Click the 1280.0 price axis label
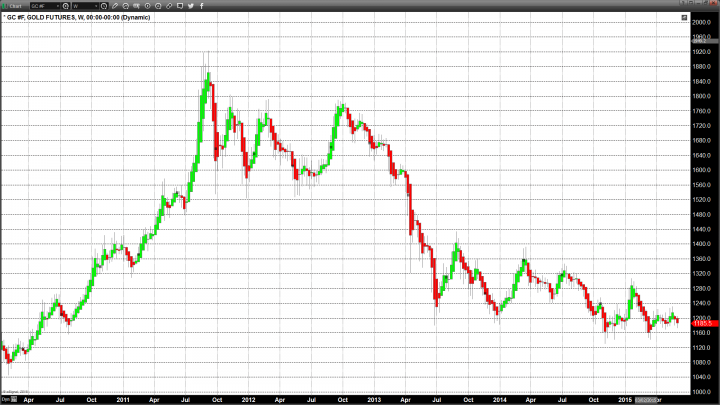720x405 pixels. pos(702,288)
